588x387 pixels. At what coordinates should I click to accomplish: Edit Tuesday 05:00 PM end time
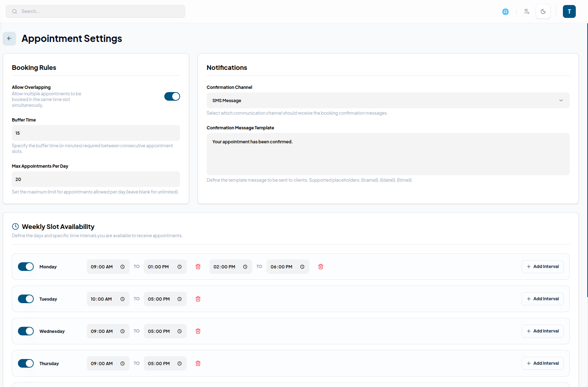tap(165, 299)
